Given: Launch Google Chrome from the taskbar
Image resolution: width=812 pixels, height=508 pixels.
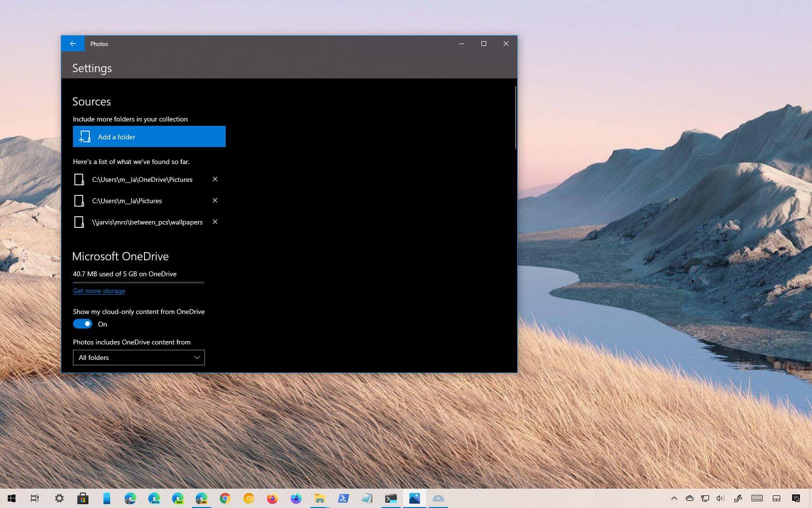Looking at the screenshot, I should pyautogui.click(x=225, y=498).
